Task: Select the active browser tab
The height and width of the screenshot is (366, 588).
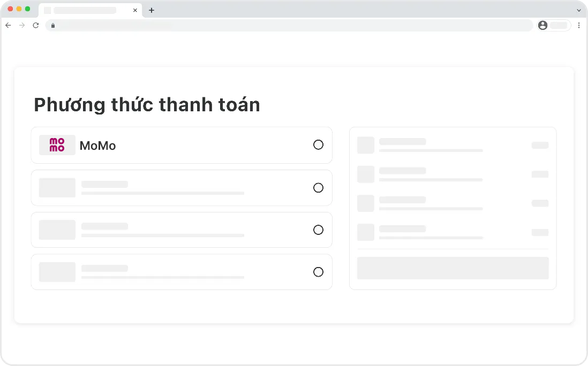Action: 86,10
